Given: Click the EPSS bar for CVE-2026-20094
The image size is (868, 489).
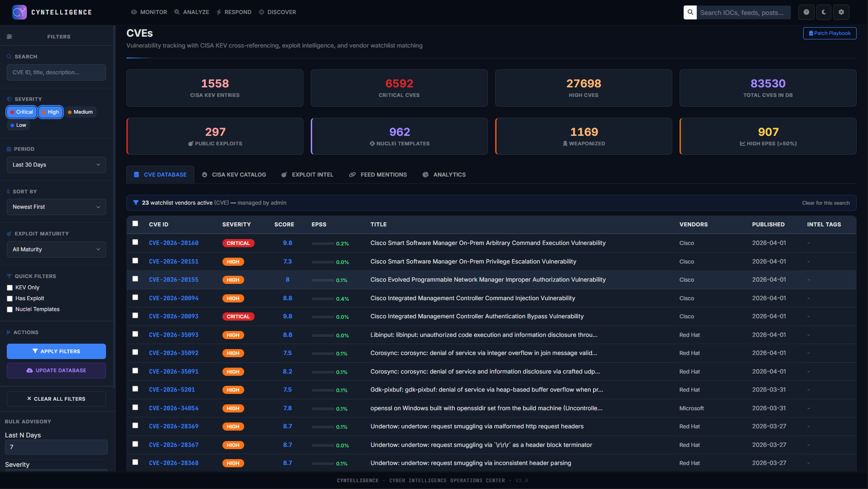Looking at the screenshot, I should tap(323, 299).
